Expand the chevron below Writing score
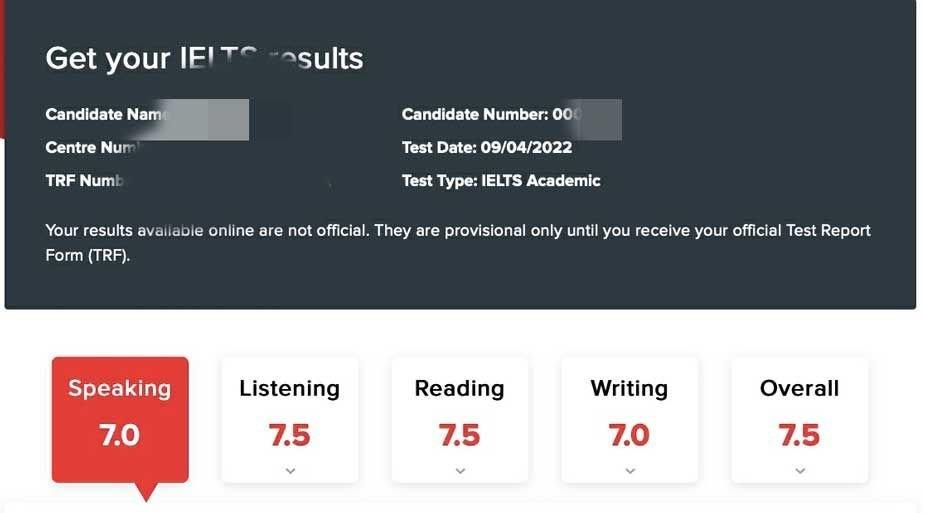Viewport: 925px width, 513px height. click(630, 470)
